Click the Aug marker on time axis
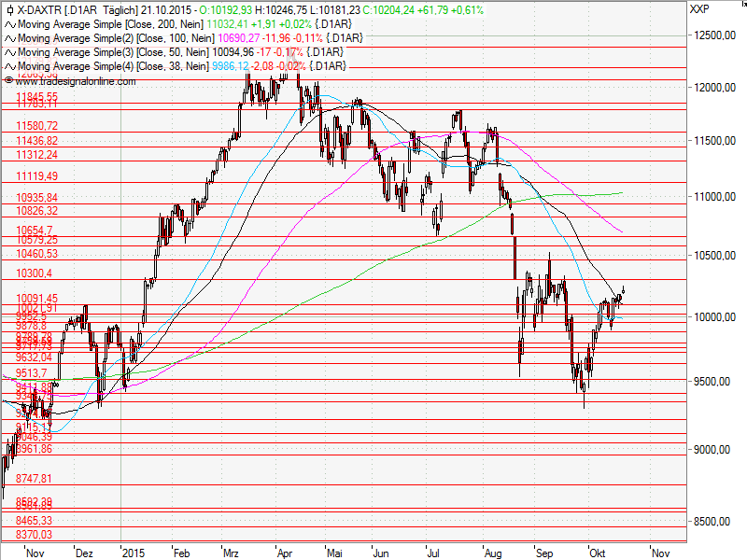 [493, 552]
